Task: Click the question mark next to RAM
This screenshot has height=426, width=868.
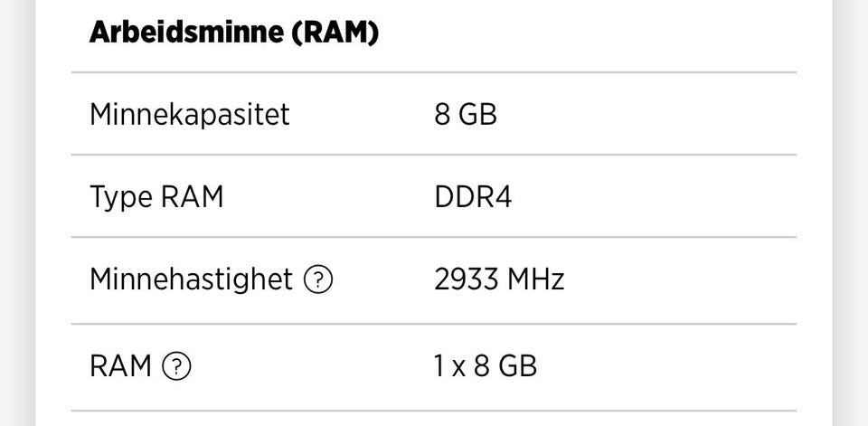Action: click(x=176, y=366)
